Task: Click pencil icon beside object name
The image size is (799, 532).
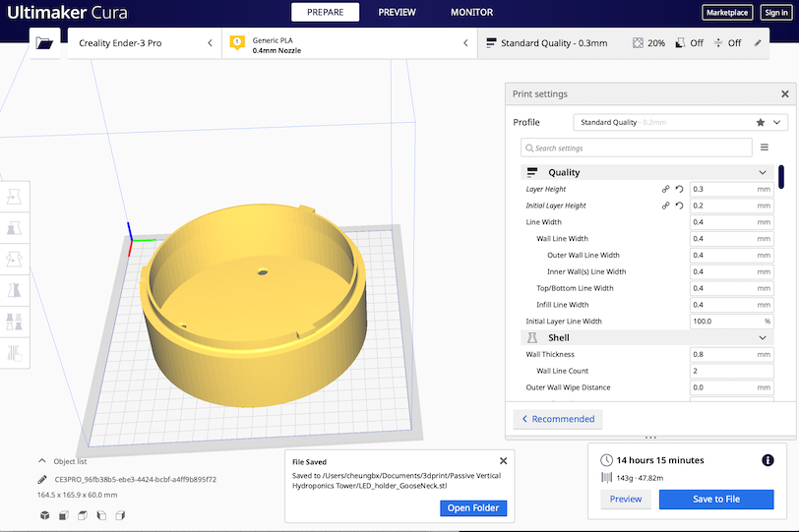Action: pyautogui.click(x=43, y=479)
